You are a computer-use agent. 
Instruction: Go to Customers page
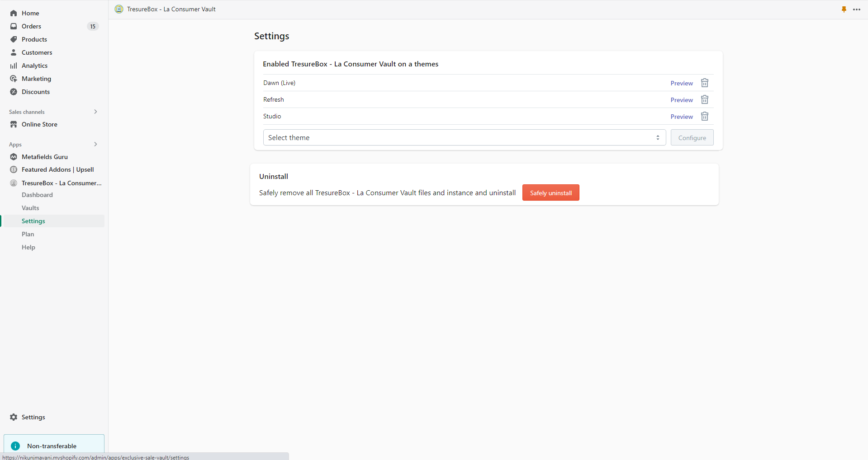pyautogui.click(x=37, y=52)
